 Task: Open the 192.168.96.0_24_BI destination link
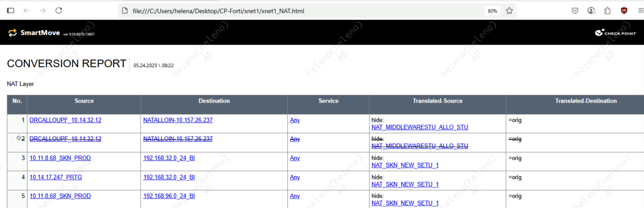(169, 196)
